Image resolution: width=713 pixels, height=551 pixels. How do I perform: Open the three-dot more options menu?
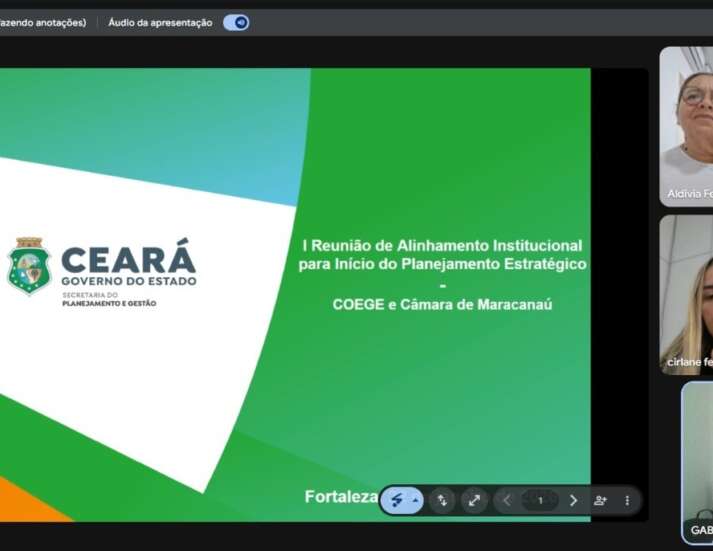[x=627, y=501]
